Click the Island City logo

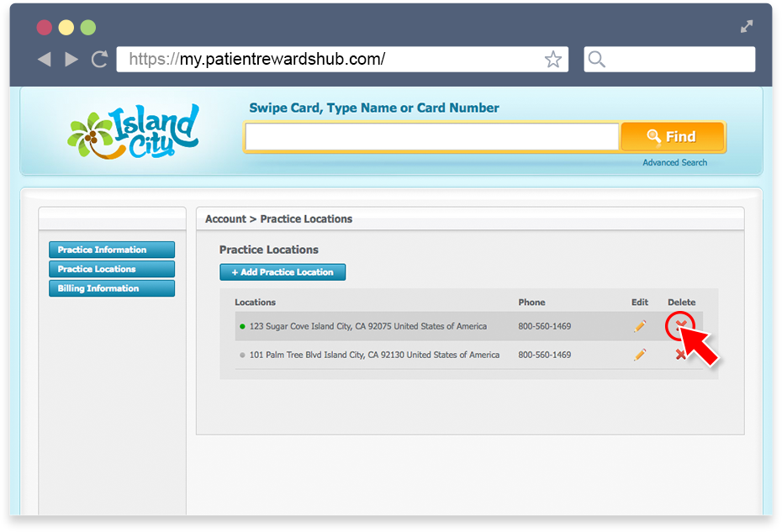pyautogui.click(x=133, y=132)
